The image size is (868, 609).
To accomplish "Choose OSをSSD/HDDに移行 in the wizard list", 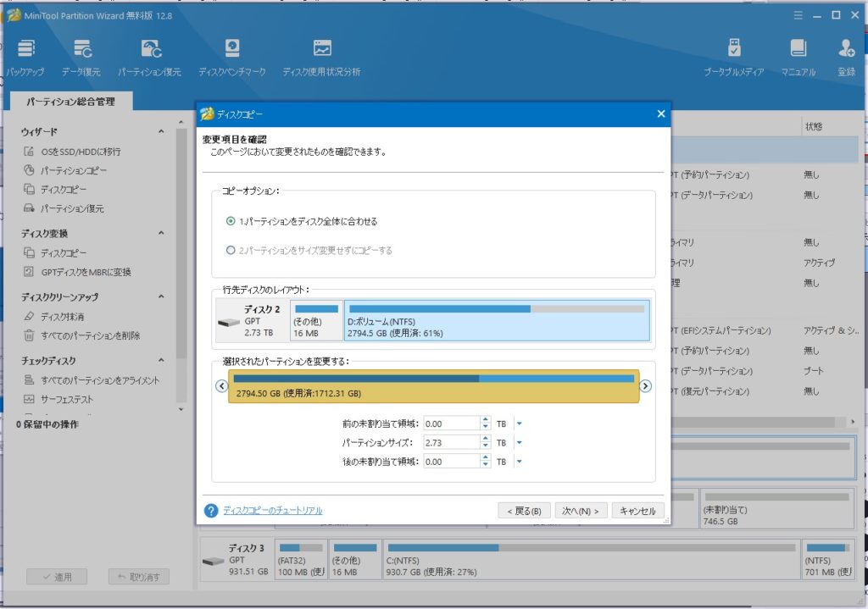I will click(81, 152).
